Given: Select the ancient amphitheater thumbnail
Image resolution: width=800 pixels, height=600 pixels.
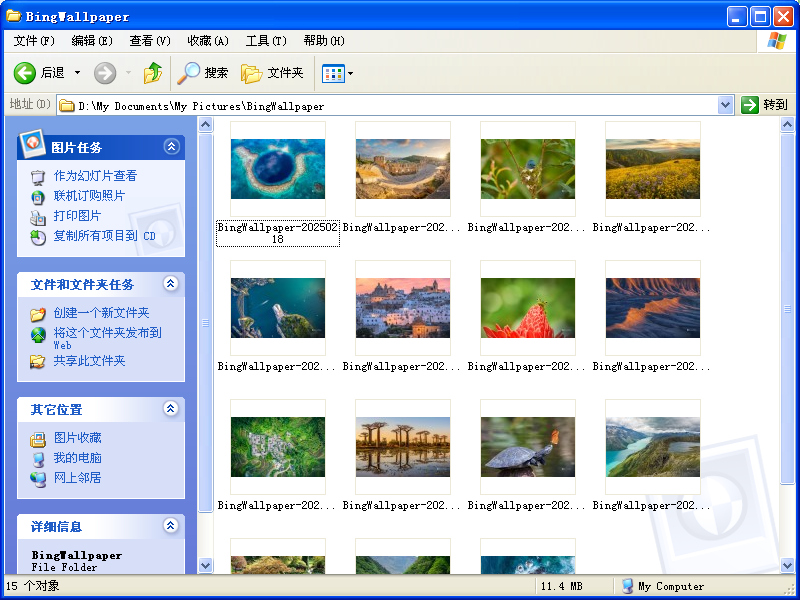Looking at the screenshot, I should click(x=403, y=169).
